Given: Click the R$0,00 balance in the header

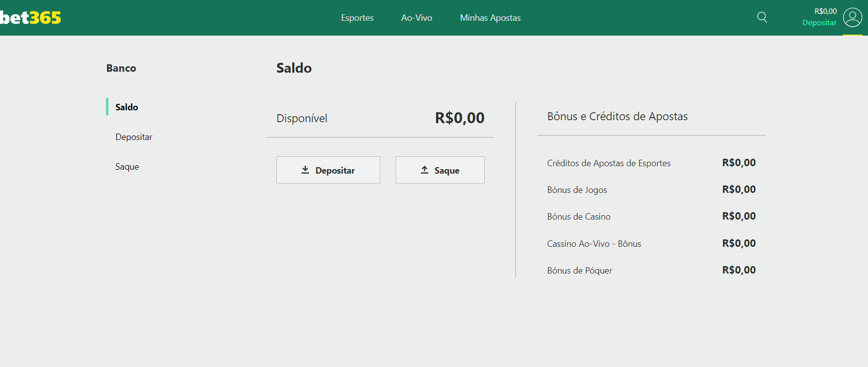Looking at the screenshot, I should [826, 11].
